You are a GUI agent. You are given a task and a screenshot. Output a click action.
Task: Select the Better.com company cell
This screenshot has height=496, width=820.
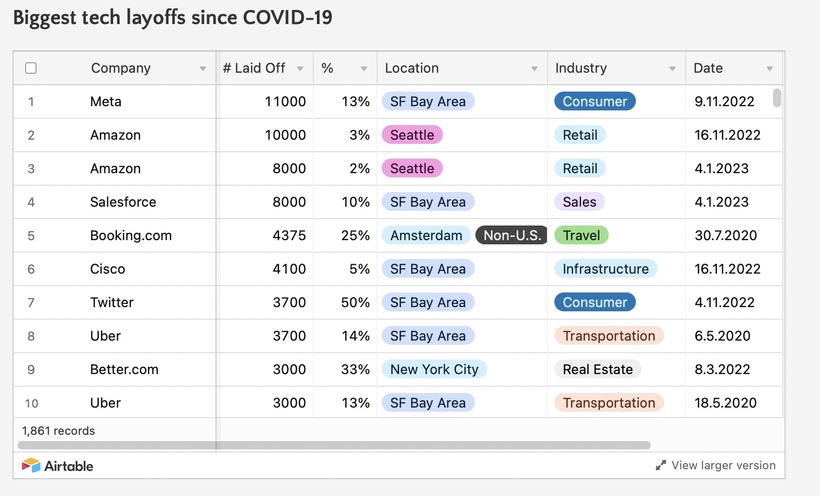[124, 369]
